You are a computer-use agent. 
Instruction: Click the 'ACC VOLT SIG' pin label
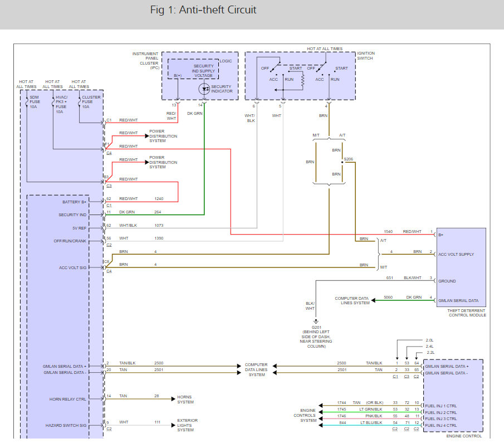point(72,267)
